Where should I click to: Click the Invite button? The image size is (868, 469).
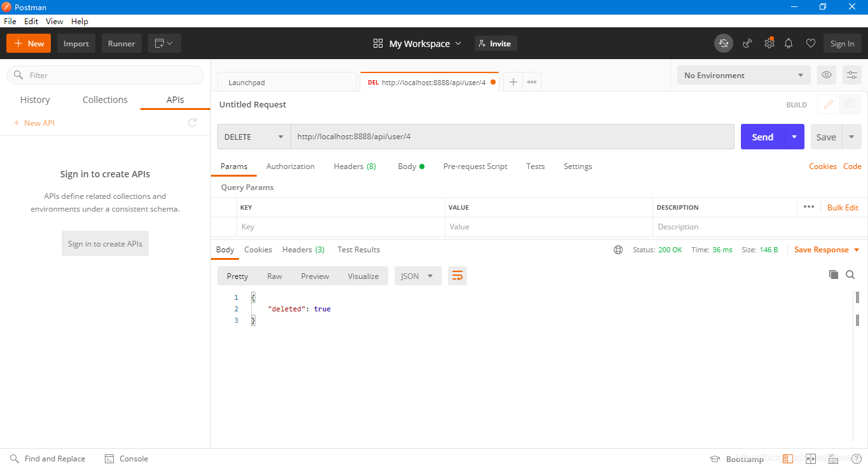496,43
